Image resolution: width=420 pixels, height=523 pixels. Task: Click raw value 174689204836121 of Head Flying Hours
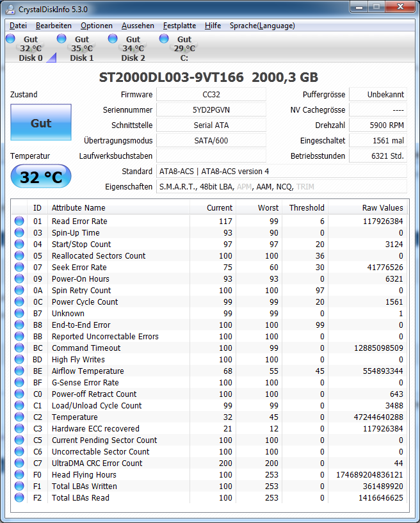click(x=369, y=474)
